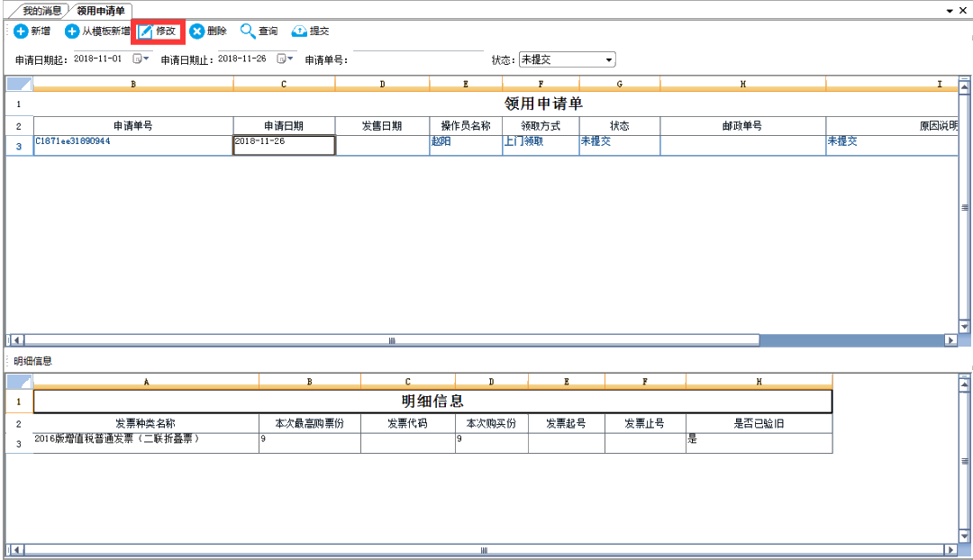Click the 发售日期 column header
Viewport: 973px width, 560px height.
(382, 126)
